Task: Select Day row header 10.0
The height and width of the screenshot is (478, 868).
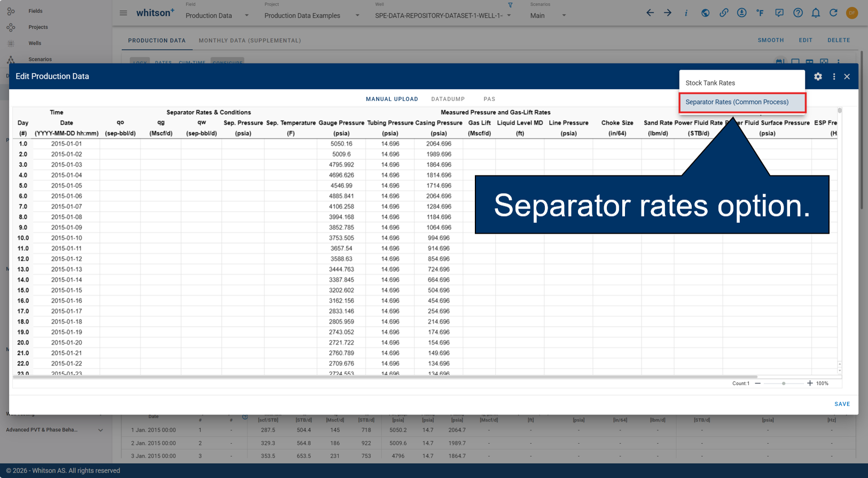Action: (x=23, y=238)
